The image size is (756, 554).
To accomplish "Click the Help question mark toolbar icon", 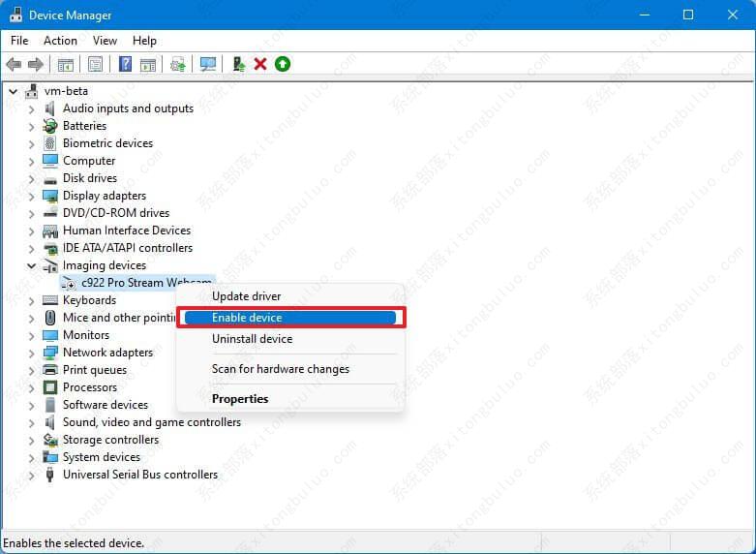I will (x=125, y=64).
